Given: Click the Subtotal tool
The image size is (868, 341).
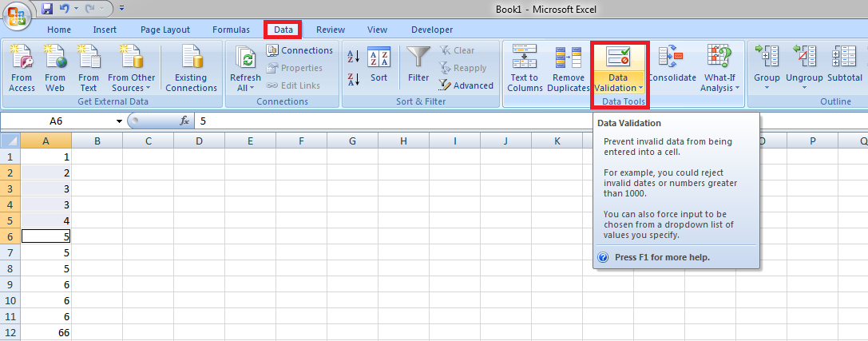Looking at the screenshot, I should coord(845,64).
